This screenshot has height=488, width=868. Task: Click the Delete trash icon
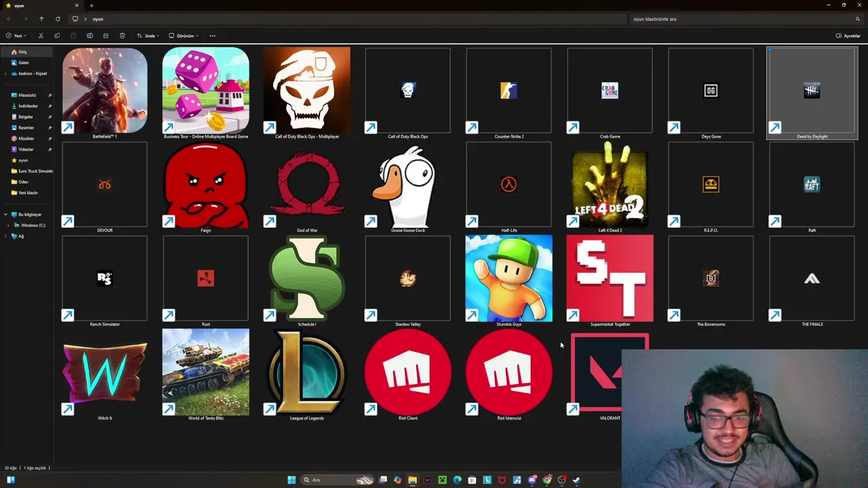pos(122,36)
